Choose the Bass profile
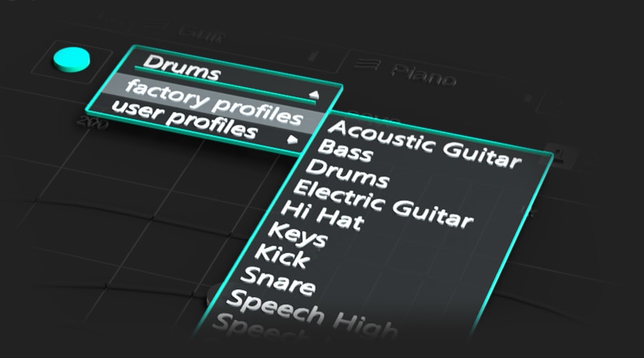 click(345, 150)
